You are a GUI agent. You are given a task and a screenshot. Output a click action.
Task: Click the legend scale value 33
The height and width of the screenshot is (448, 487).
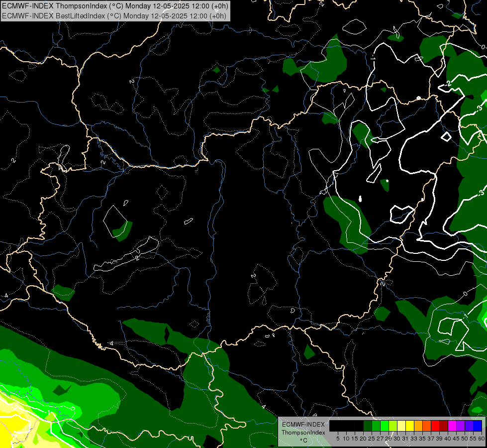pos(414,439)
